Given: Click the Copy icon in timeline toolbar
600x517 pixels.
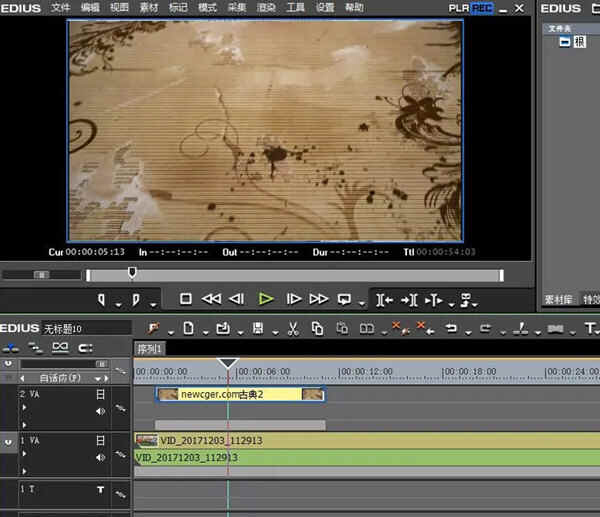Looking at the screenshot, I should pyautogui.click(x=317, y=328).
